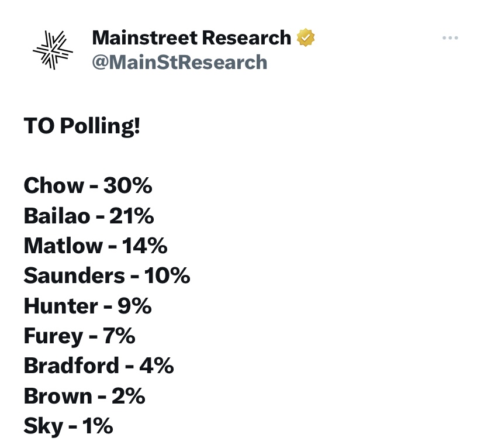
Task: Click the candidate name Bailao
Action: click(x=57, y=216)
